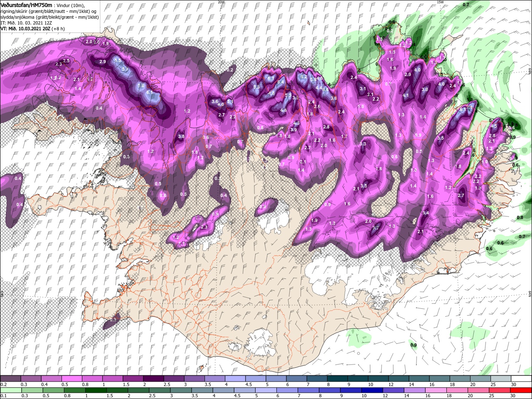Screen dimensions: 532x399
Task: Pick the violet 12 swatch, green-blue-red scale
Action: tap(393, 390)
